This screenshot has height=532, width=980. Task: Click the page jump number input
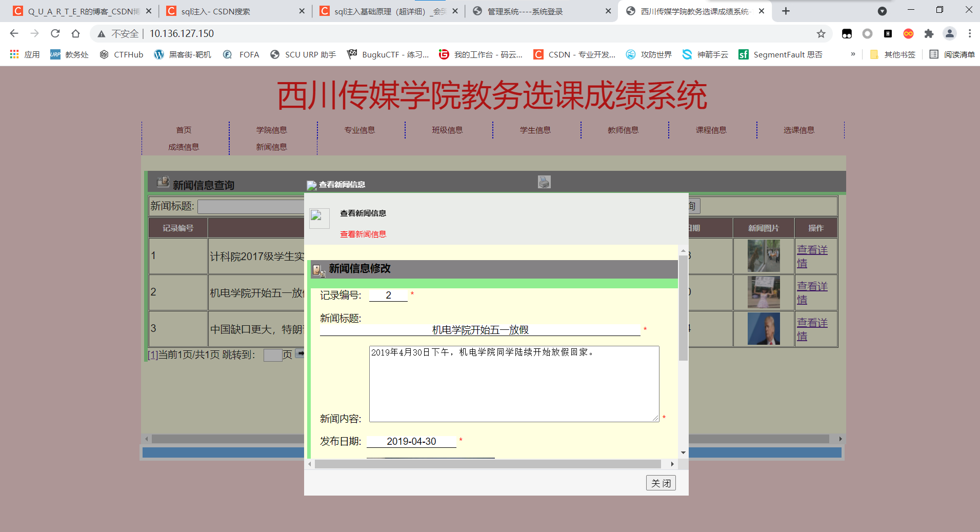pos(273,355)
